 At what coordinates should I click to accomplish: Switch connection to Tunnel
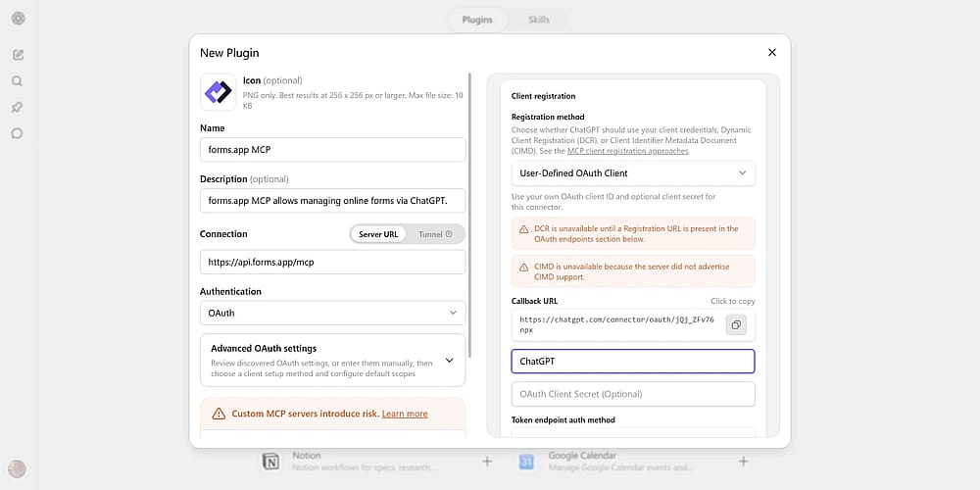click(435, 234)
